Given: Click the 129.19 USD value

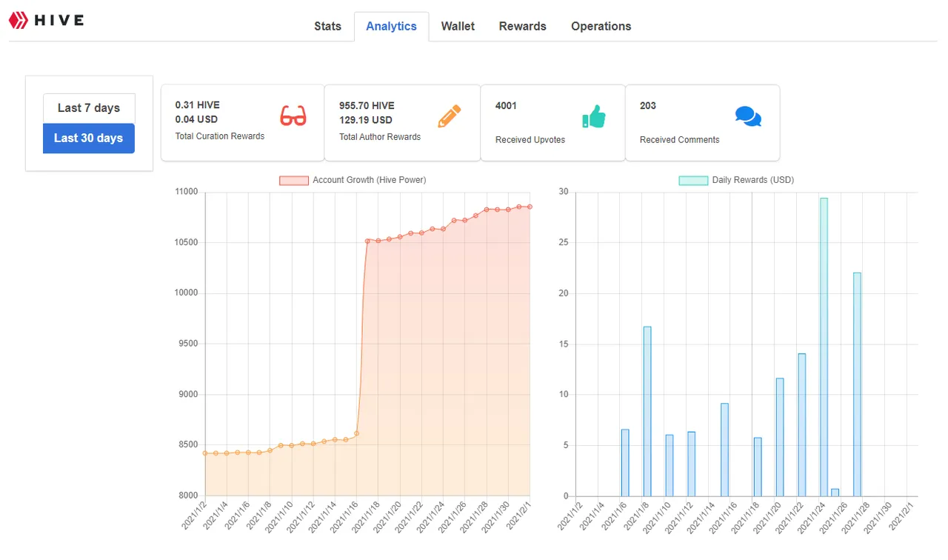Looking at the screenshot, I should click(366, 120).
